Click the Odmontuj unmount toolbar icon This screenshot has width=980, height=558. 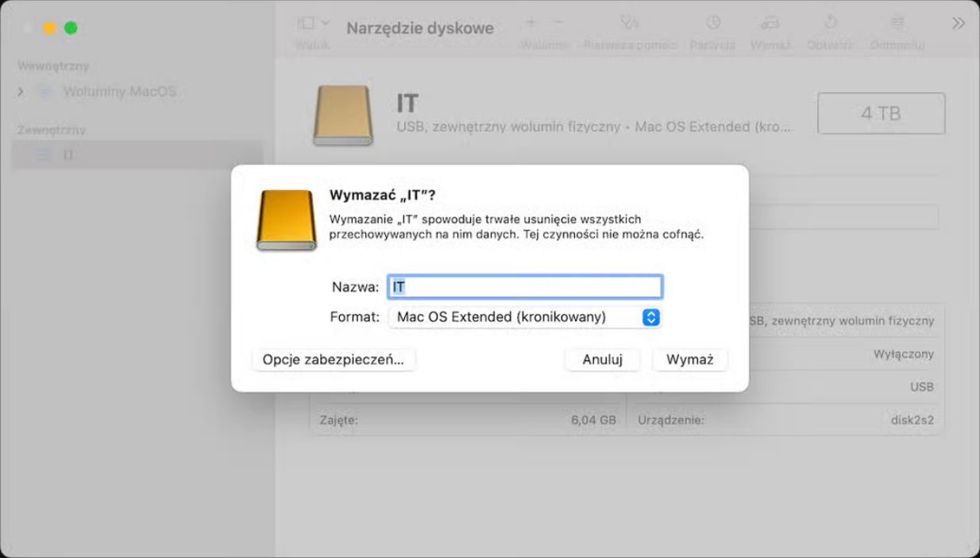pos(897,23)
